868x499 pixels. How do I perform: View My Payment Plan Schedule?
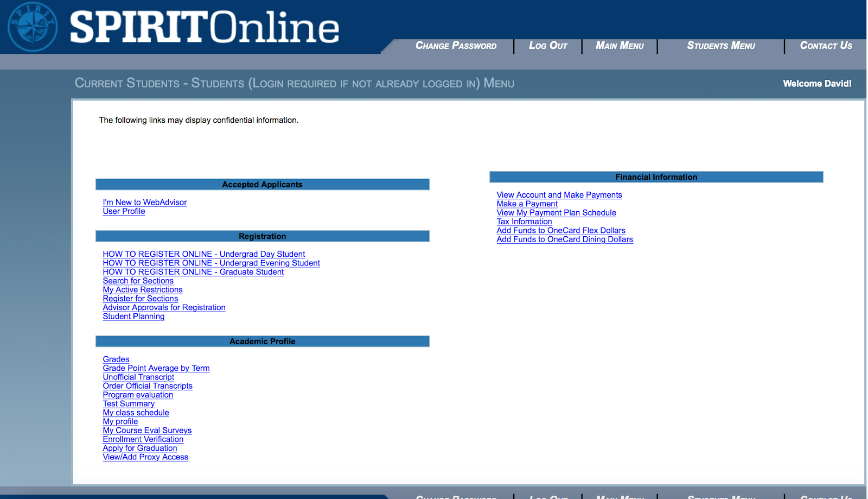(x=557, y=213)
